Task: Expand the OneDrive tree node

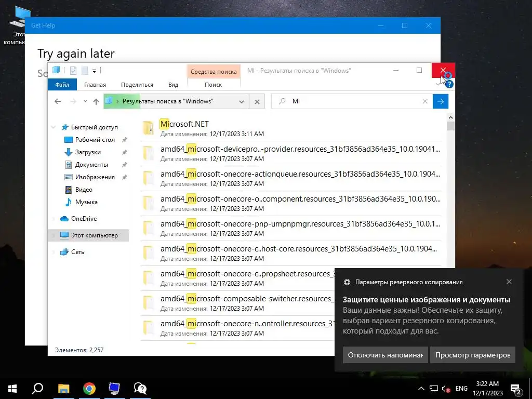Action: [x=54, y=219]
